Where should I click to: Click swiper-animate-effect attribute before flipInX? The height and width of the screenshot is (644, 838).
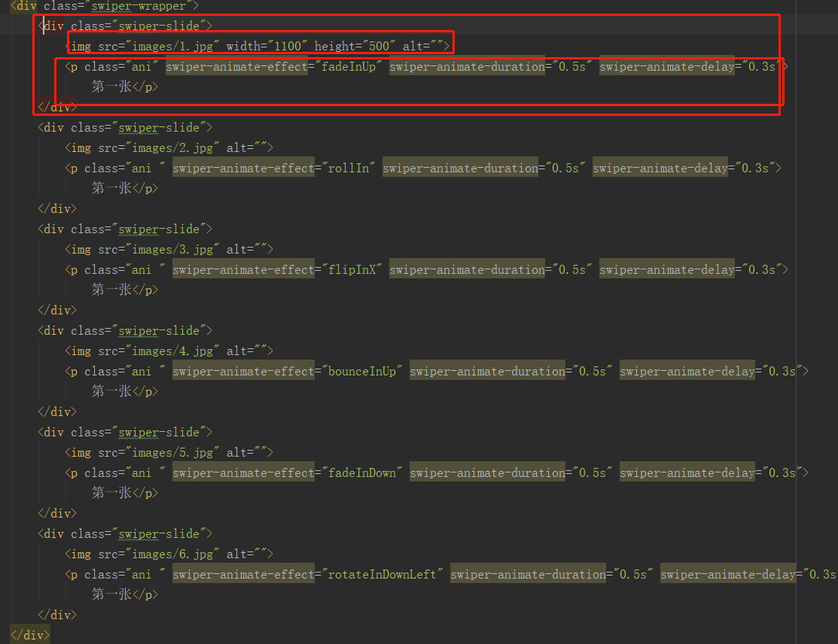click(x=243, y=269)
